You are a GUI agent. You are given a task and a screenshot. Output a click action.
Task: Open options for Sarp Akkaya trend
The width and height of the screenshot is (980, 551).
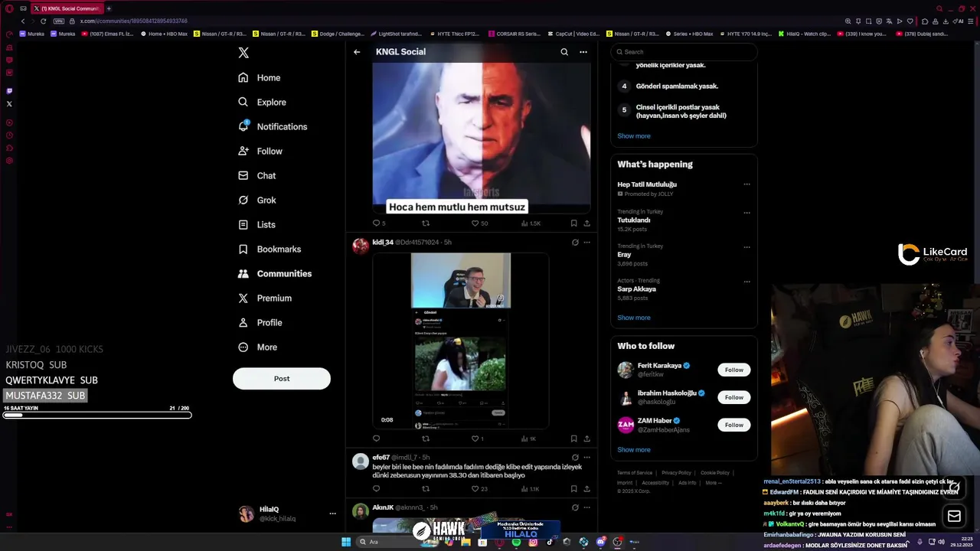[x=746, y=282]
